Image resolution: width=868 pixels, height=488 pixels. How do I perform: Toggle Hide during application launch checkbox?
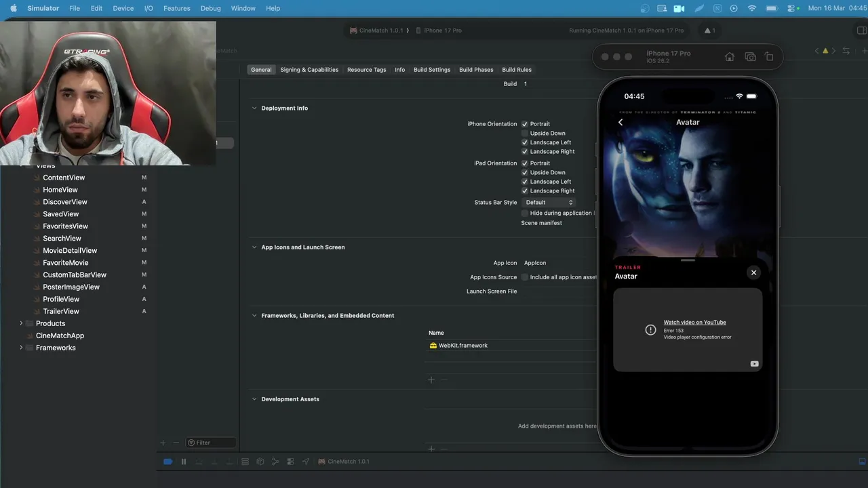(525, 213)
